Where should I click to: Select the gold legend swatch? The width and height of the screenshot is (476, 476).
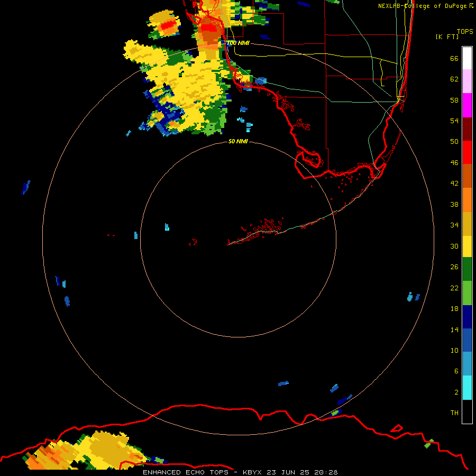(x=467, y=224)
